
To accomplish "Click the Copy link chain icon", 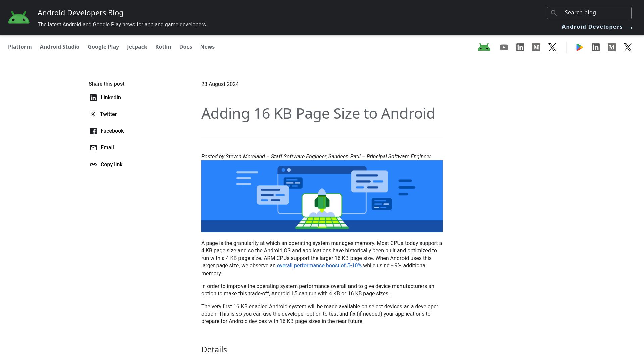I will pyautogui.click(x=93, y=165).
